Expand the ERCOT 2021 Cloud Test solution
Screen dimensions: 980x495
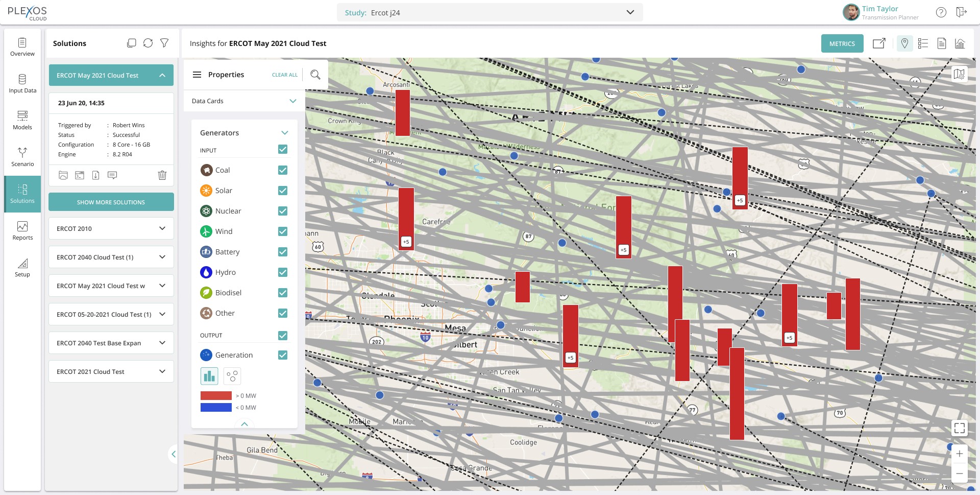(111, 371)
